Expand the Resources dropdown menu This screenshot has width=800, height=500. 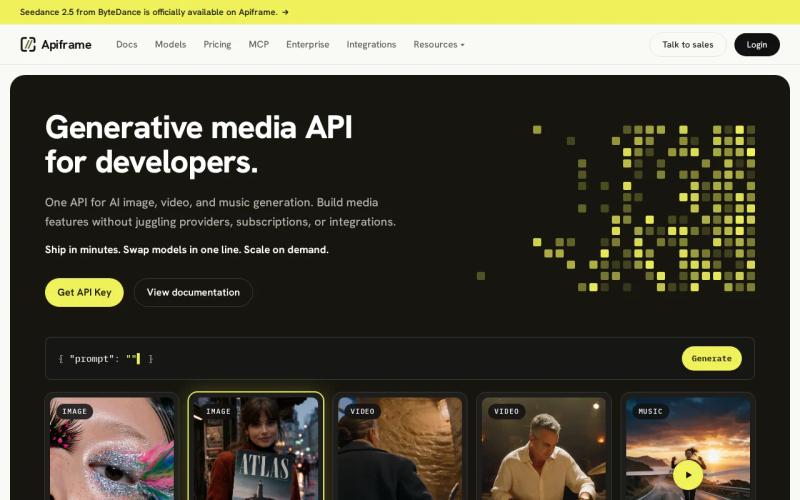click(439, 44)
